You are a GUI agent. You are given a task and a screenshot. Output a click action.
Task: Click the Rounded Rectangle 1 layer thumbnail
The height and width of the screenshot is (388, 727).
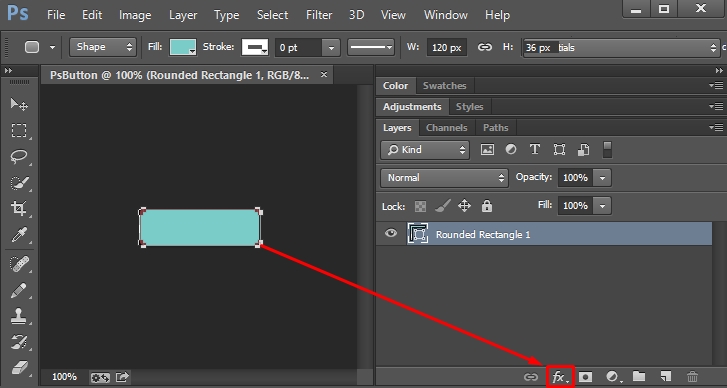[x=418, y=234]
